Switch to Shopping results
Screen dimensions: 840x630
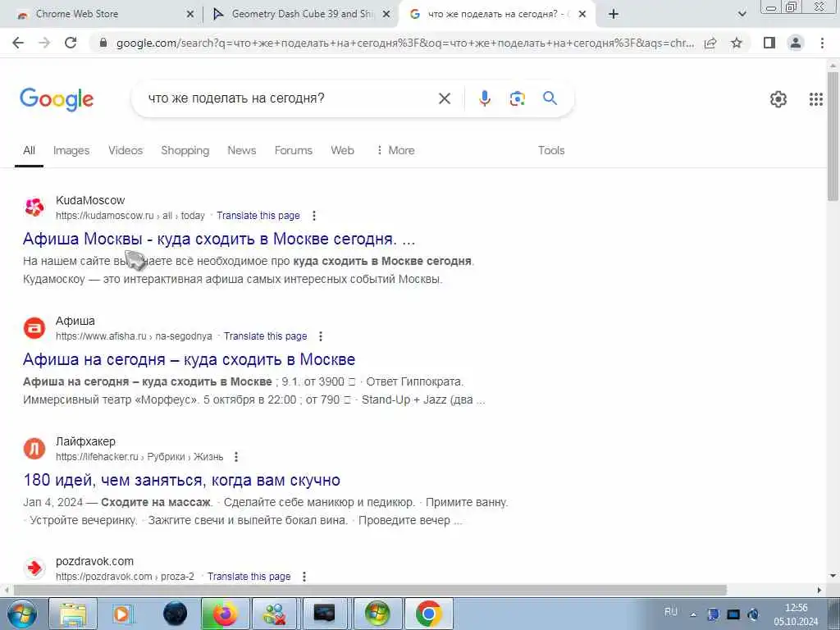185,151
